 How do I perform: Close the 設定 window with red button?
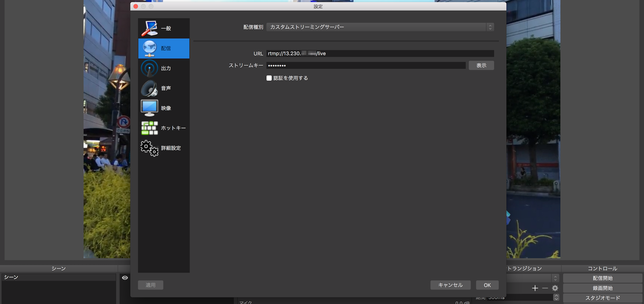click(x=136, y=6)
